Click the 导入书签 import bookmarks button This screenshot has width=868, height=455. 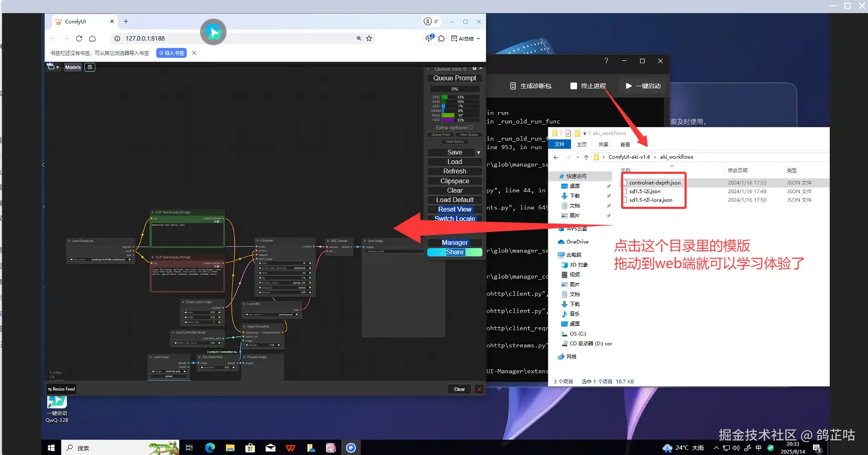coord(171,53)
